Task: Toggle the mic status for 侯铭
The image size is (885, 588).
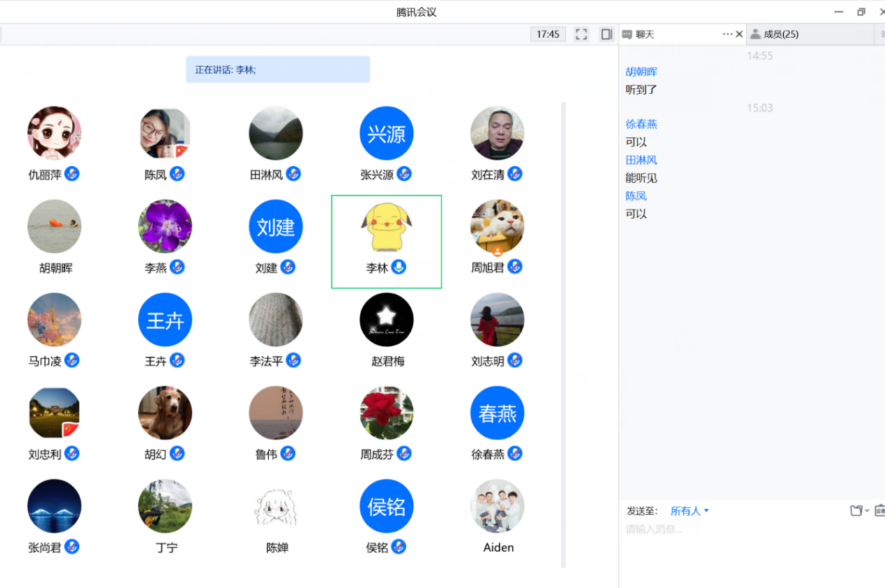Action: click(398, 547)
